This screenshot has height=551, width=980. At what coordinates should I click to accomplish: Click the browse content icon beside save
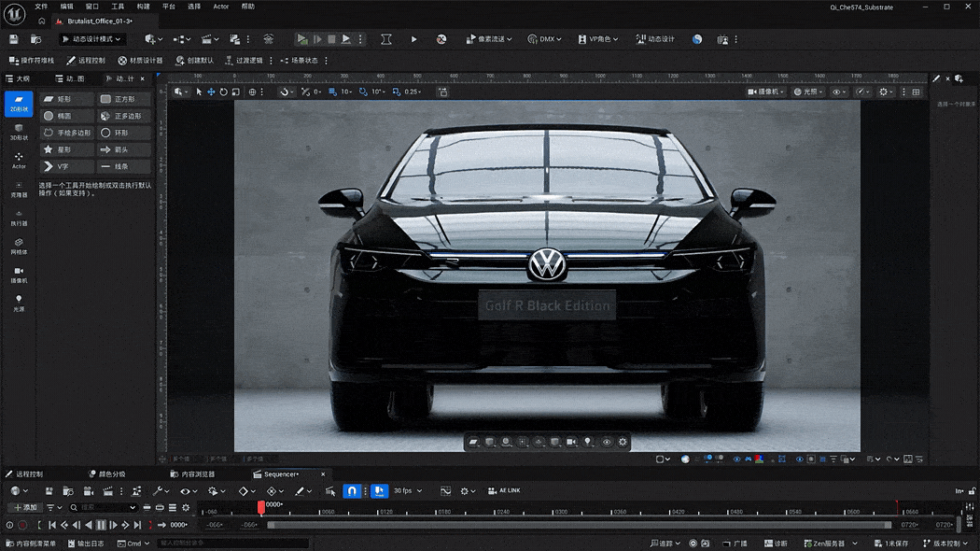point(36,39)
